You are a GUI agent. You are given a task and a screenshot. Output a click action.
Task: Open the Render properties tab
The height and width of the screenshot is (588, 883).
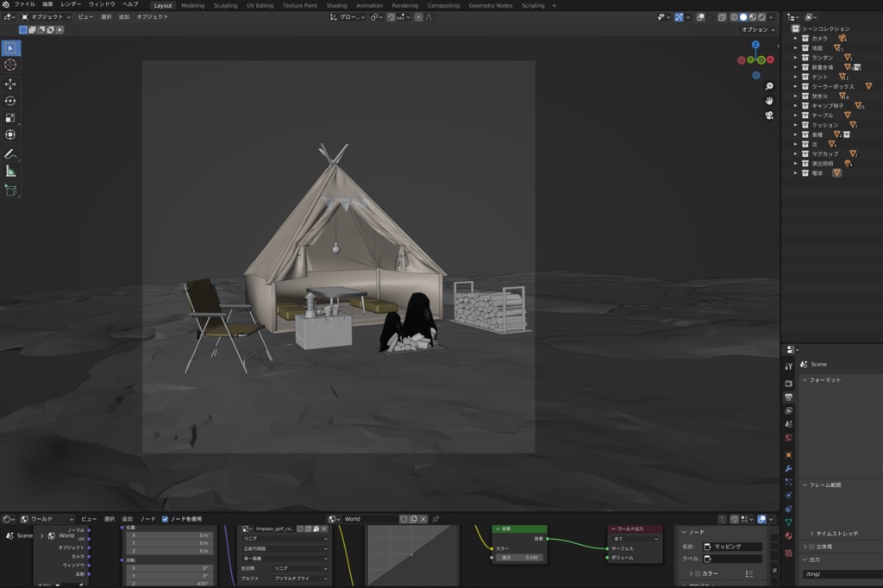[788, 384]
